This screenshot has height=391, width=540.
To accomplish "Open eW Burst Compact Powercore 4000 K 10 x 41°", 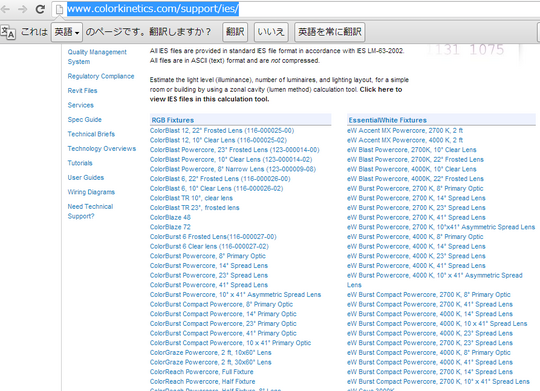I will [437, 323].
